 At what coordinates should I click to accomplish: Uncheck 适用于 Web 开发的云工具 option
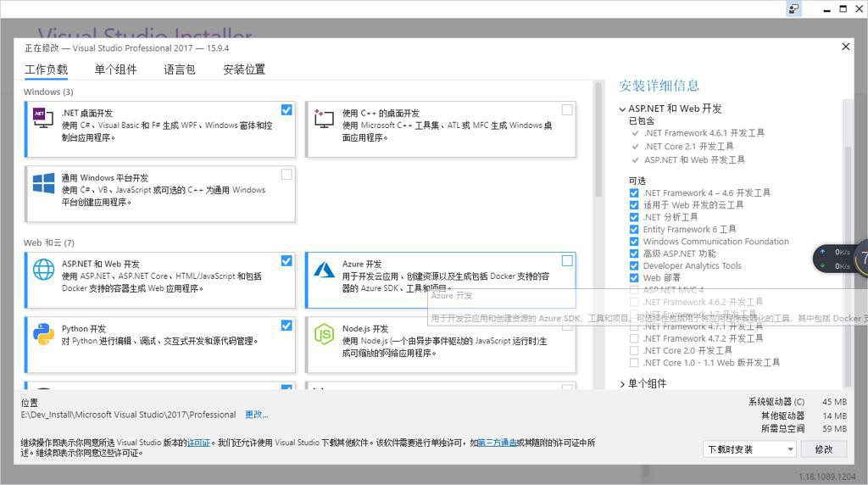click(x=634, y=205)
